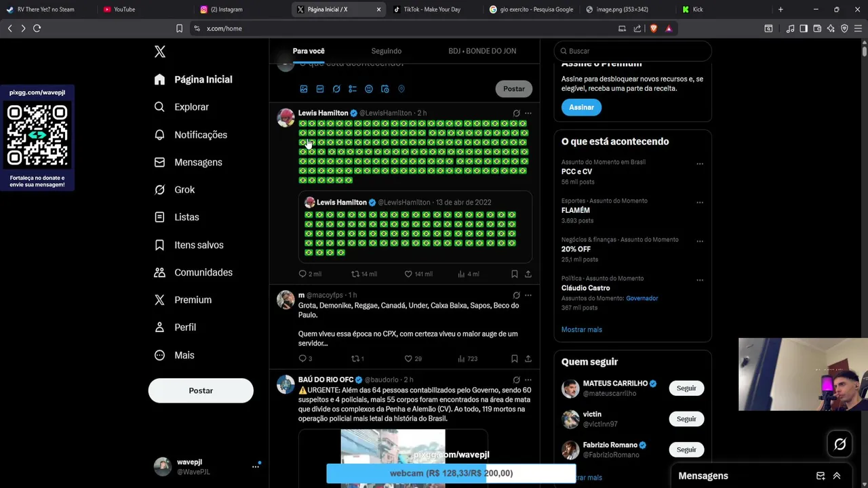Open options for FLAMÉM trend
Image resolution: width=868 pixels, height=488 pixels.
point(700,203)
